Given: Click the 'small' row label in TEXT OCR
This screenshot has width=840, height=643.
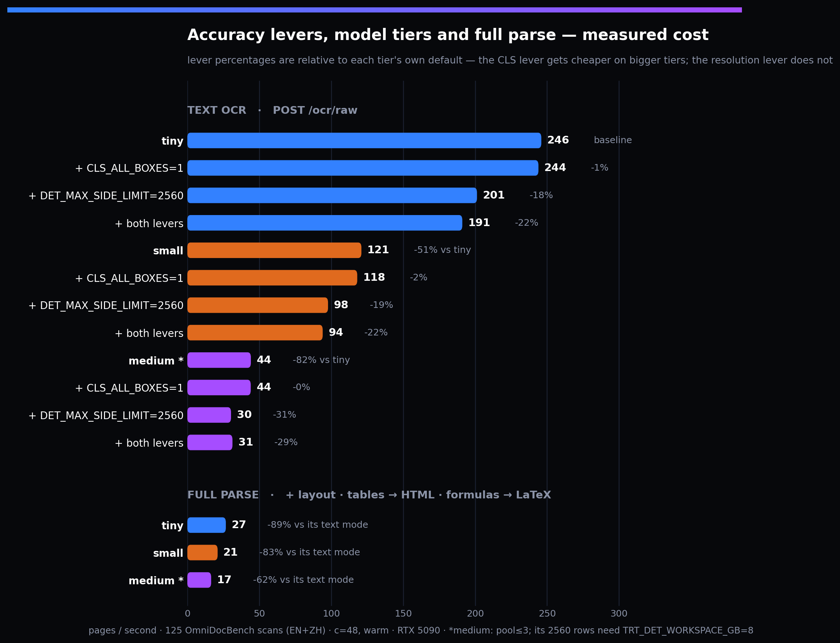Looking at the screenshot, I should (168, 251).
